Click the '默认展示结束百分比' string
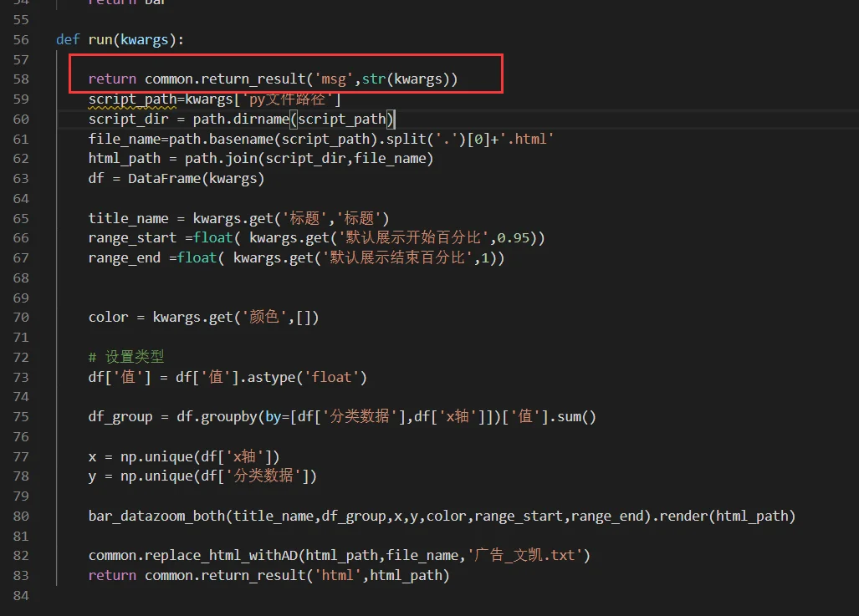Screen dimensions: 859x616 click(x=398, y=258)
